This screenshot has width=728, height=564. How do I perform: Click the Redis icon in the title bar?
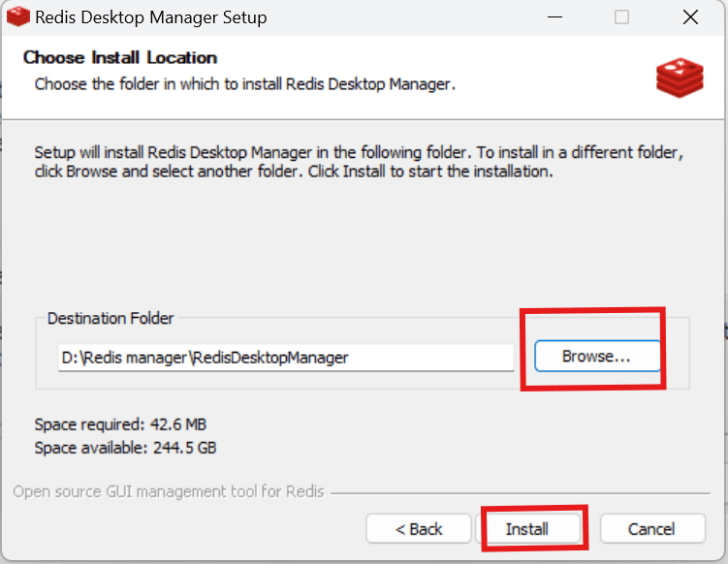(18, 17)
